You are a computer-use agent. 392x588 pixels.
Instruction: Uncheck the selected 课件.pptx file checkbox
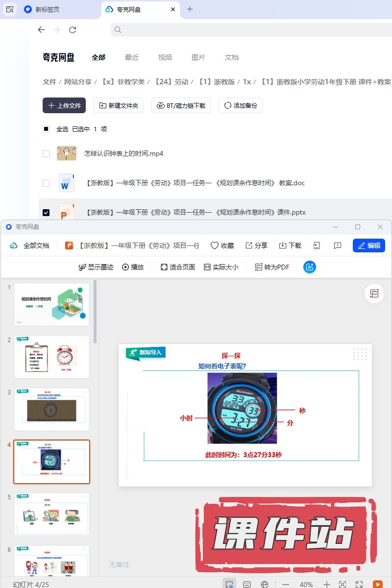point(46,213)
